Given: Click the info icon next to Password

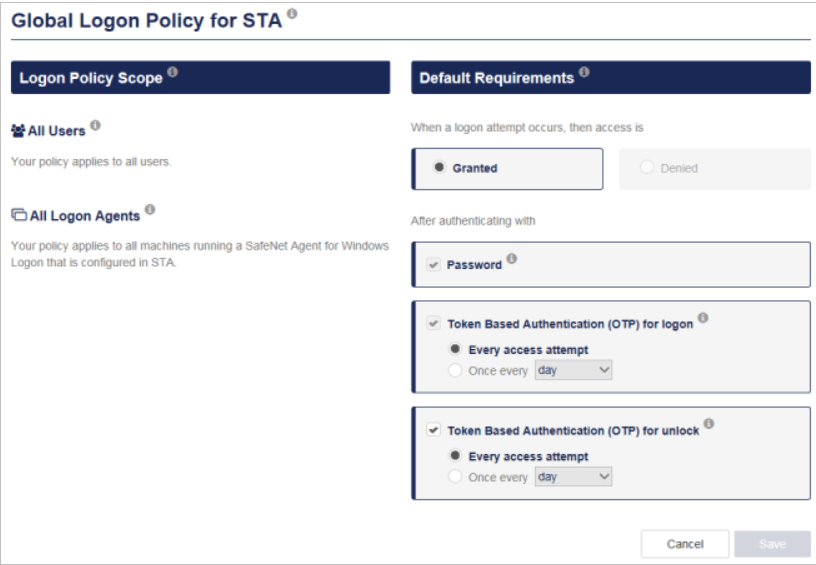Looking at the screenshot, I should click(x=512, y=258).
